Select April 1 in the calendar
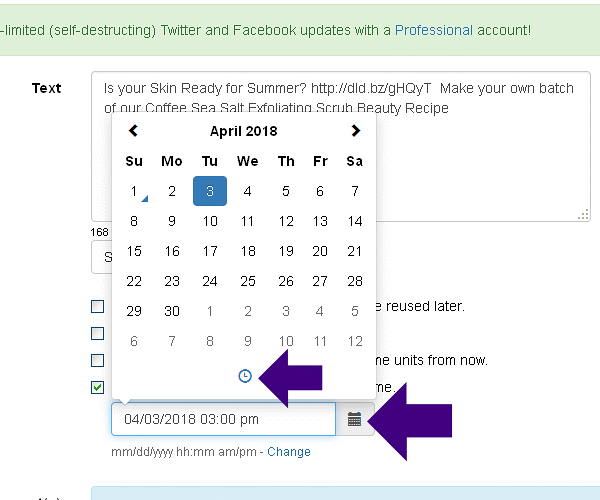The height and width of the screenshot is (500, 600). coord(134,191)
